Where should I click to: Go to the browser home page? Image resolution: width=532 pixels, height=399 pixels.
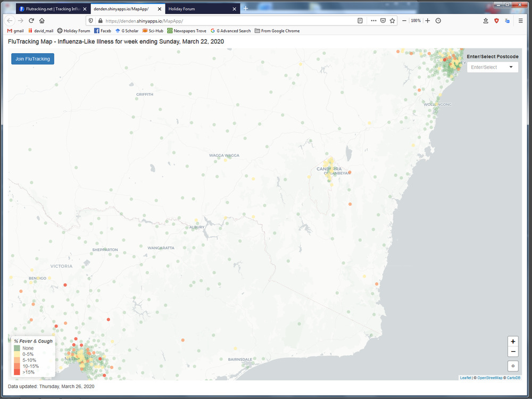[x=42, y=21]
